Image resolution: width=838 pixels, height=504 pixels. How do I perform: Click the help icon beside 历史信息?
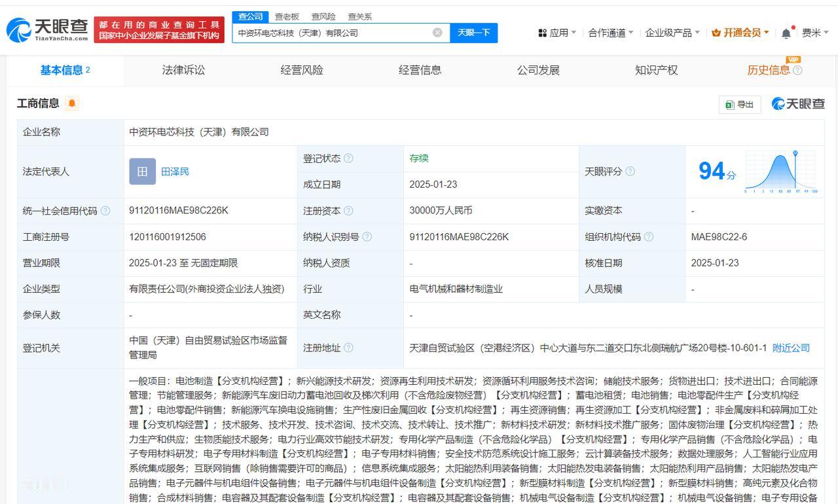pos(797,71)
